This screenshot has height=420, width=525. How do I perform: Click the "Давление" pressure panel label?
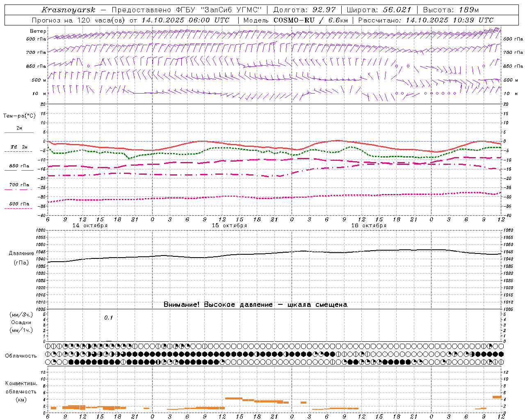click(x=21, y=253)
